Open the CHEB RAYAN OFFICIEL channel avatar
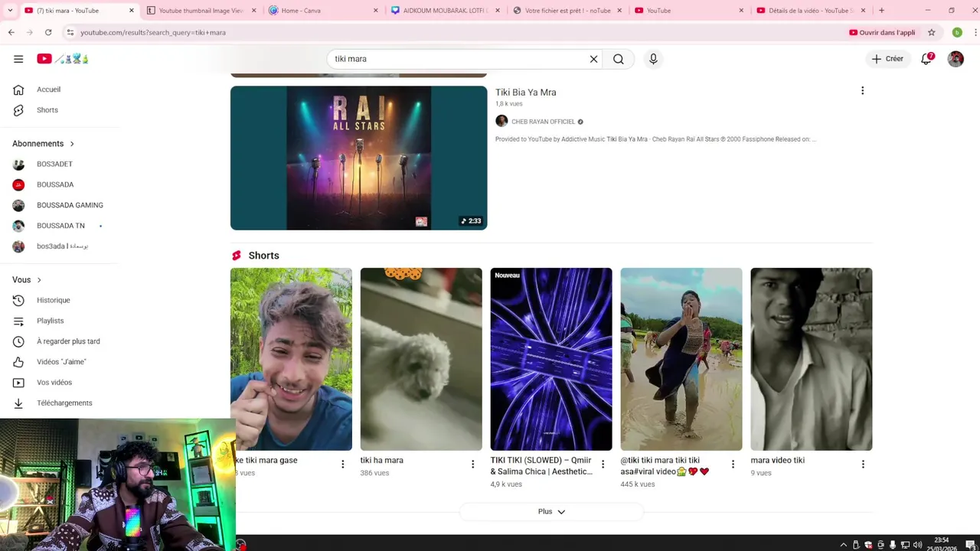Viewport: 980px width, 551px height. click(x=501, y=121)
